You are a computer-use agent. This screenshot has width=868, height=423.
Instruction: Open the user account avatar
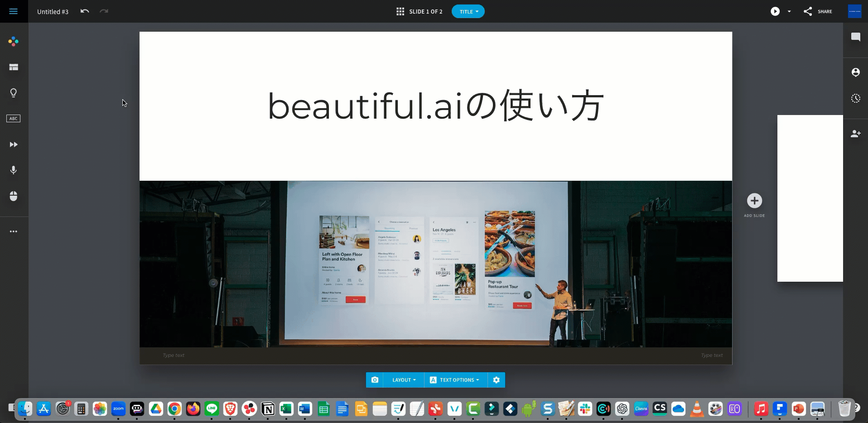pos(854,11)
